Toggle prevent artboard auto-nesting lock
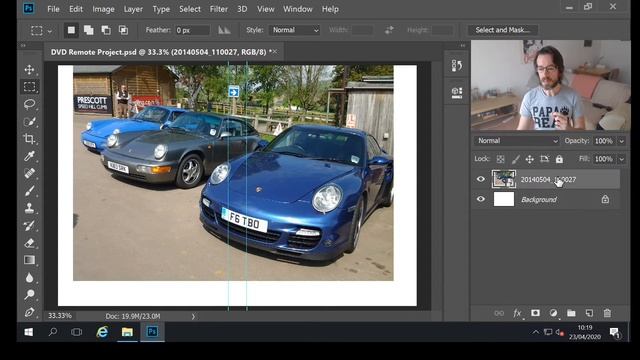Image resolution: width=640 pixels, height=360 pixels. [x=544, y=159]
